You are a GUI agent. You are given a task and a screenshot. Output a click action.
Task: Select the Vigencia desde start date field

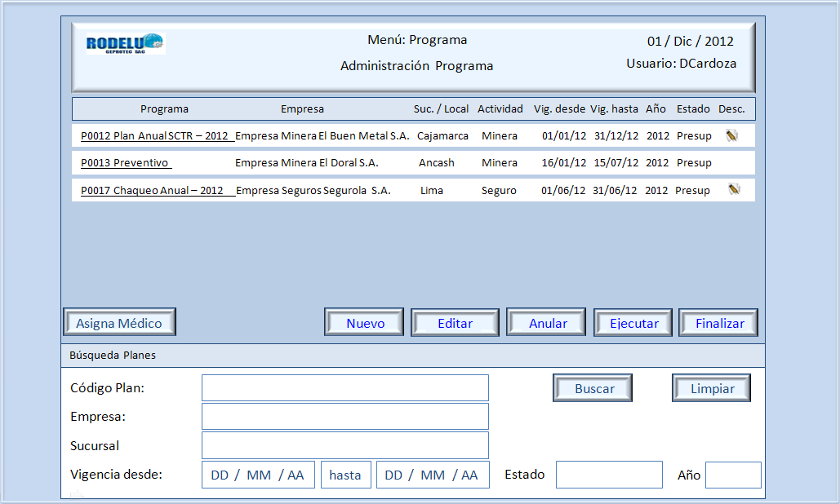(x=258, y=475)
